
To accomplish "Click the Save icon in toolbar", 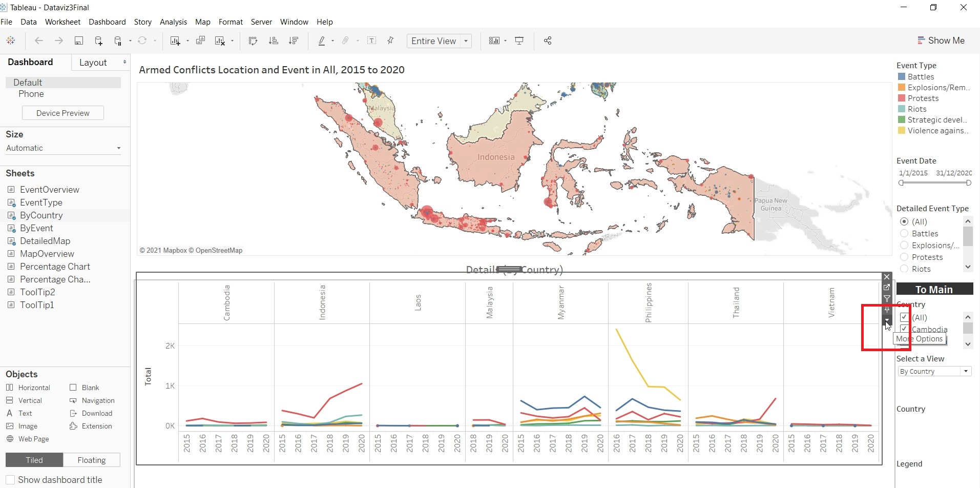I will point(79,41).
